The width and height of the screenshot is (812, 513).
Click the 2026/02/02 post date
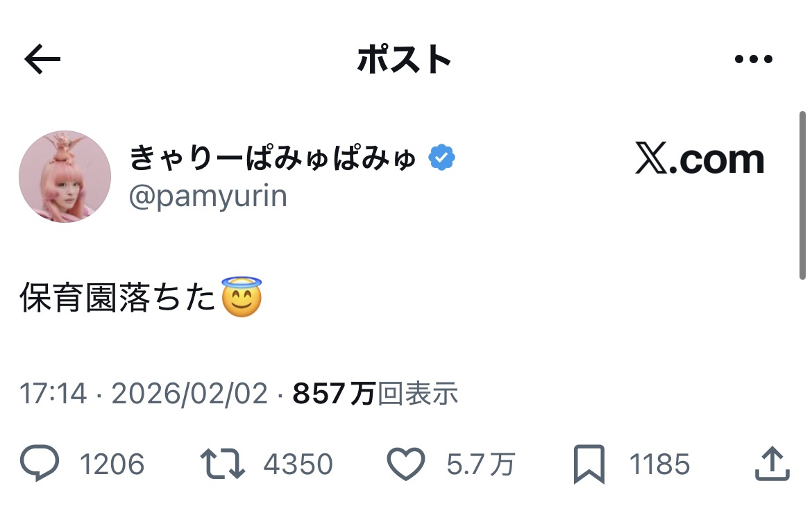[189, 394]
